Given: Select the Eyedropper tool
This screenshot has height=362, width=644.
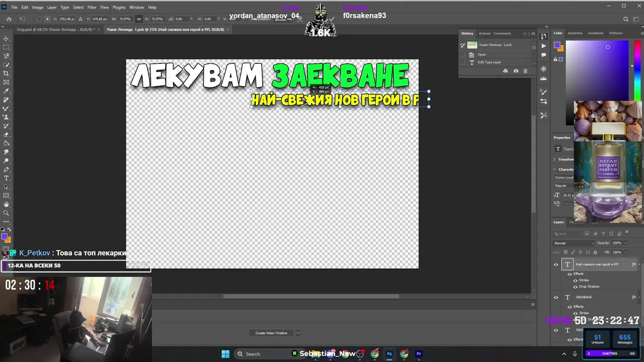Looking at the screenshot, I should click(x=6, y=91).
